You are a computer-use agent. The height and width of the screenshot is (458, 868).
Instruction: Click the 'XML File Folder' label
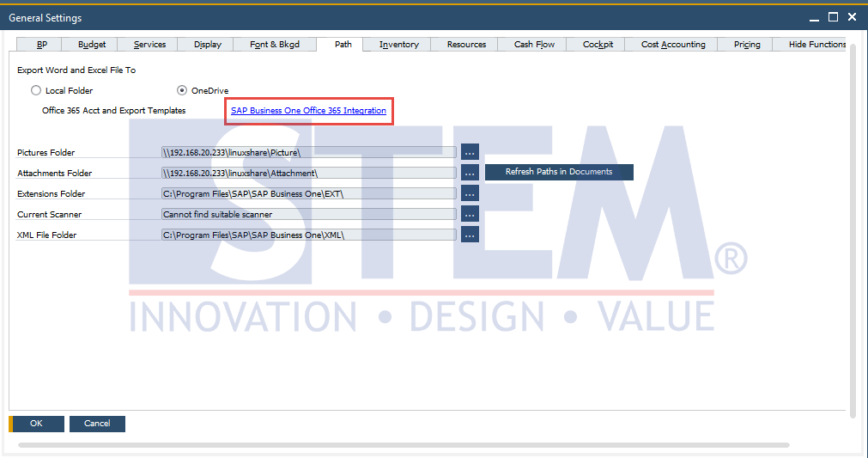point(46,235)
